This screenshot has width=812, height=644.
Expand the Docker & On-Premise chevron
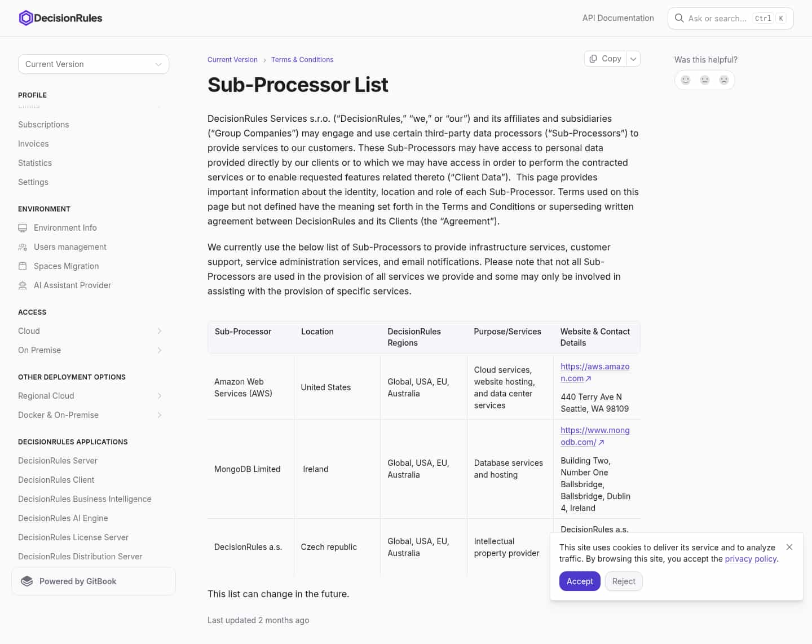click(160, 415)
